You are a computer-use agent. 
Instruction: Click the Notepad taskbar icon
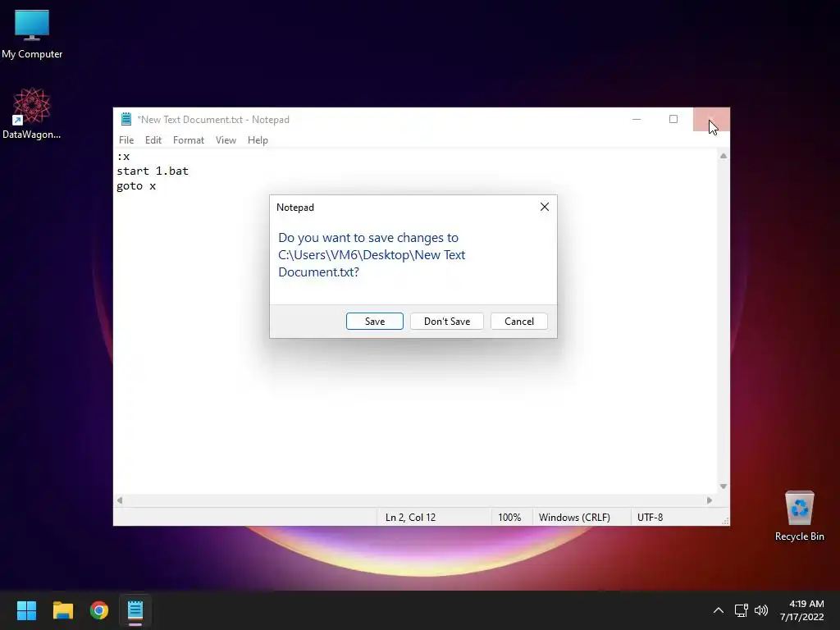click(x=135, y=610)
